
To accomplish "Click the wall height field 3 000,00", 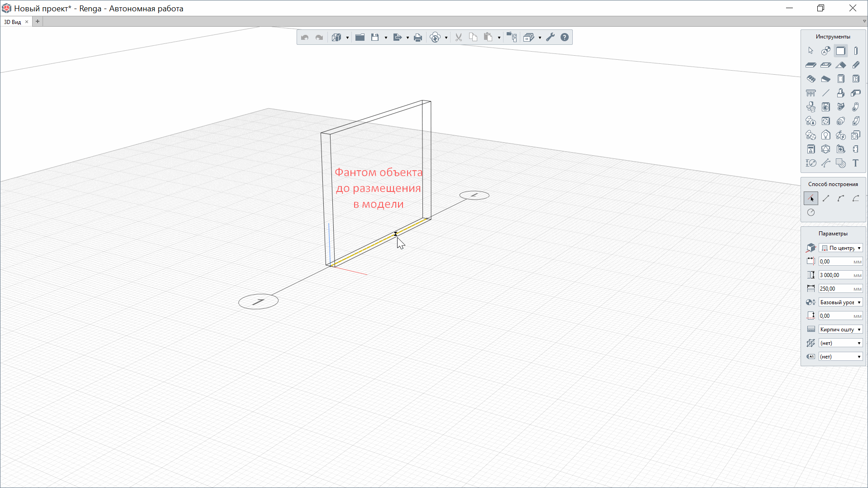I will click(840, 275).
